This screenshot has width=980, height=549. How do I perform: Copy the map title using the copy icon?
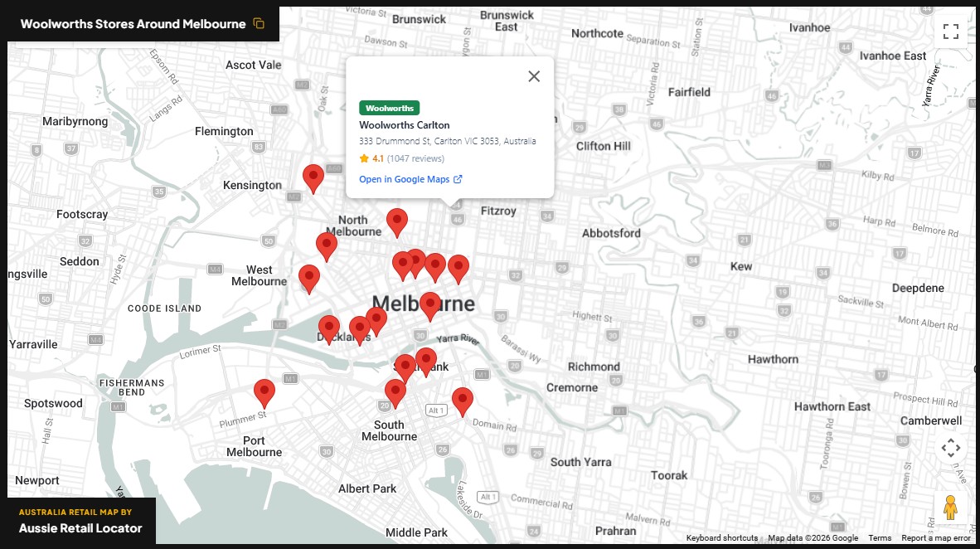pyautogui.click(x=259, y=24)
